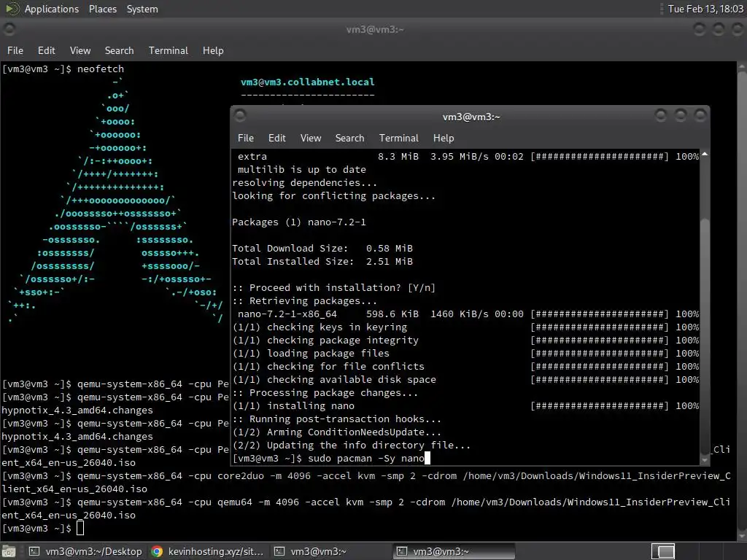747x560 pixels.
Task: Maximize the background terminal window
Action: pyautogui.click(x=718, y=29)
